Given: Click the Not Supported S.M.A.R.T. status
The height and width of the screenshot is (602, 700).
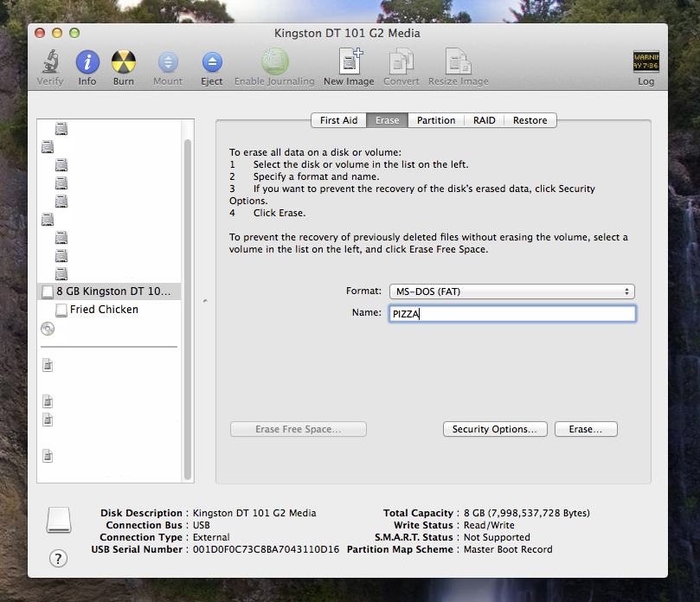Looking at the screenshot, I should (497, 537).
